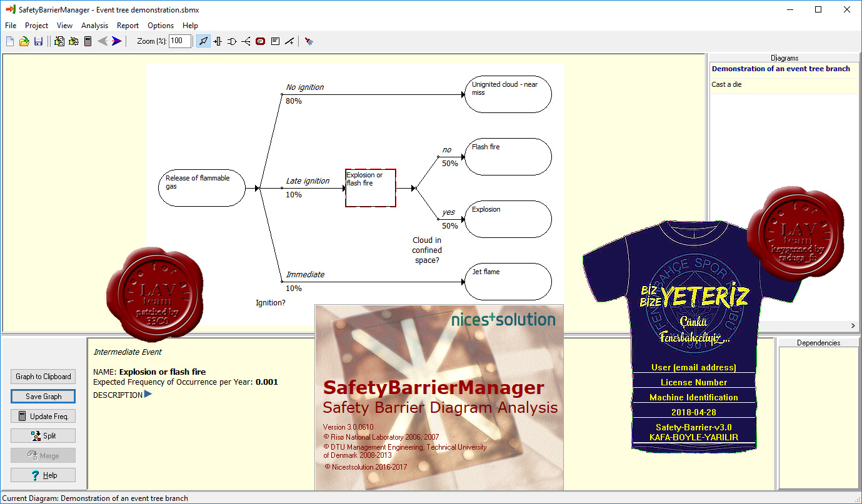Open the Analysis menu

(x=94, y=26)
